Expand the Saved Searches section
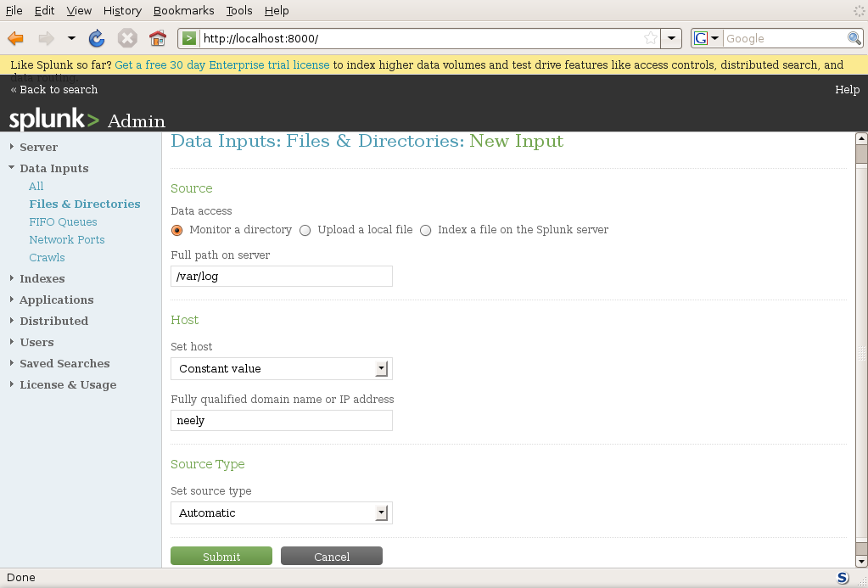Screen dimensions: 868x588 [64, 364]
